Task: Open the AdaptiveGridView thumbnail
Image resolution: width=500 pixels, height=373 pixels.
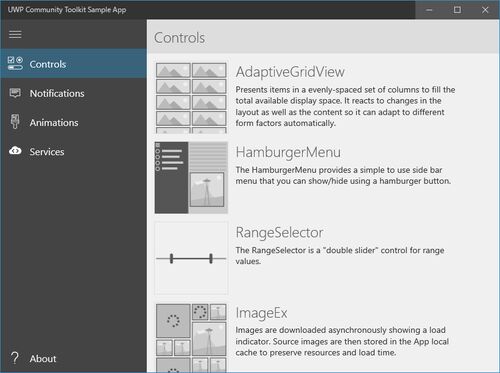Action: tap(191, 97)
